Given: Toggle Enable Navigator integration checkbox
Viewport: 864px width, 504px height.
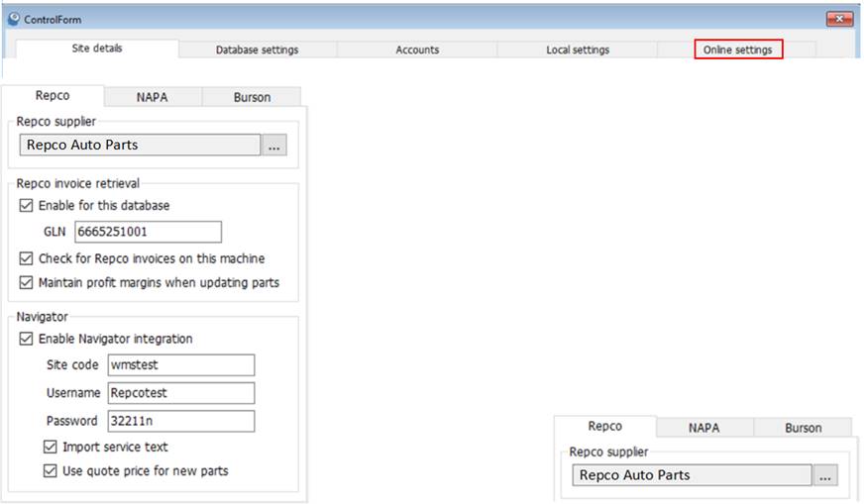Looking at the screenshot, I should click(26, 339).
